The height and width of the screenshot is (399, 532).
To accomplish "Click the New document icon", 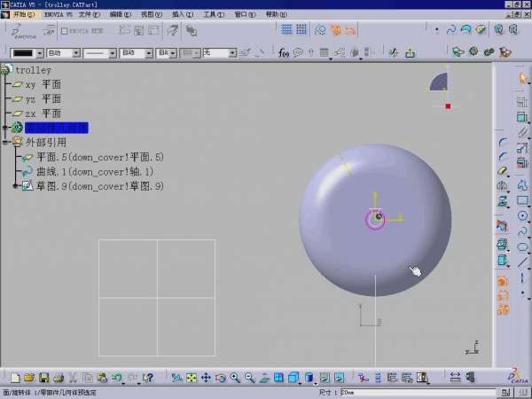I will [15, 378].
